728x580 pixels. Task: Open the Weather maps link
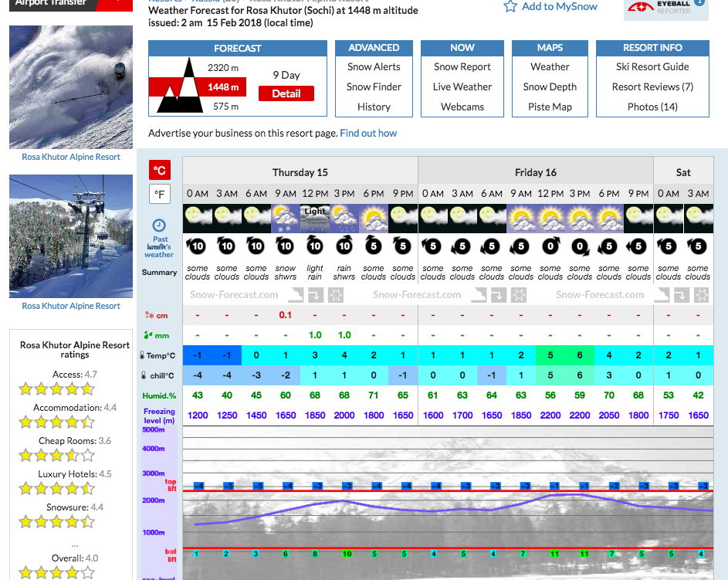point(550,67)
